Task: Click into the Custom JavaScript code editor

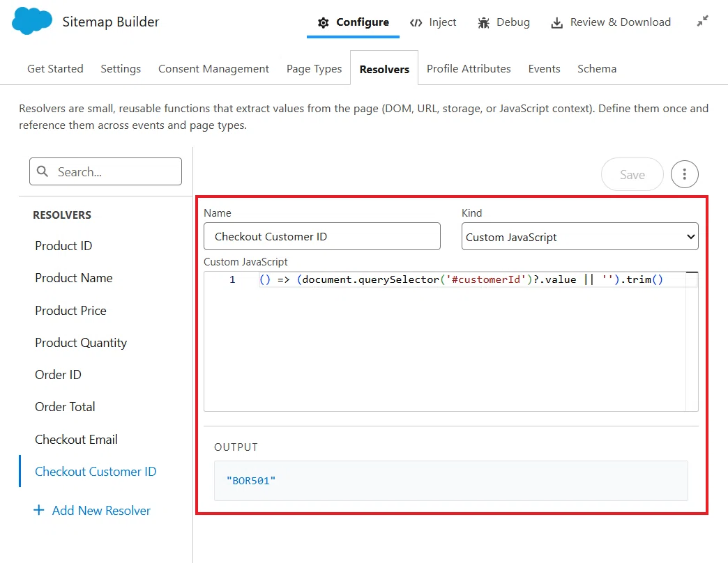Action: point(451,341)
